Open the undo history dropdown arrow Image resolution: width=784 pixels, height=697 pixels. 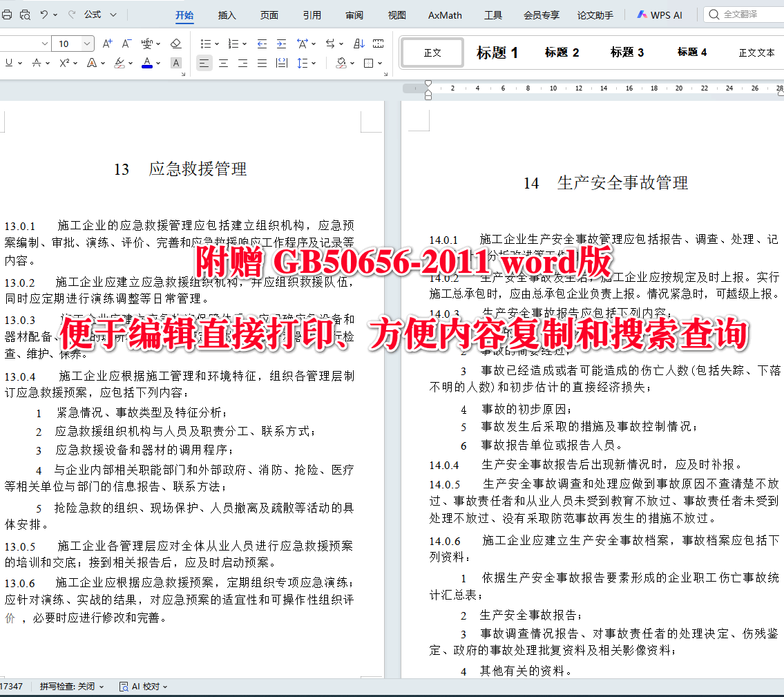click(55, 15)
